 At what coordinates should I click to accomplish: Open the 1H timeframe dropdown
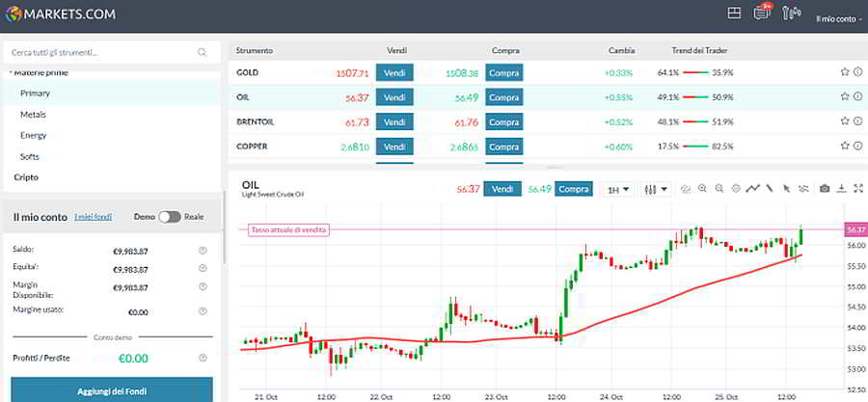click(x=618, y=189)
